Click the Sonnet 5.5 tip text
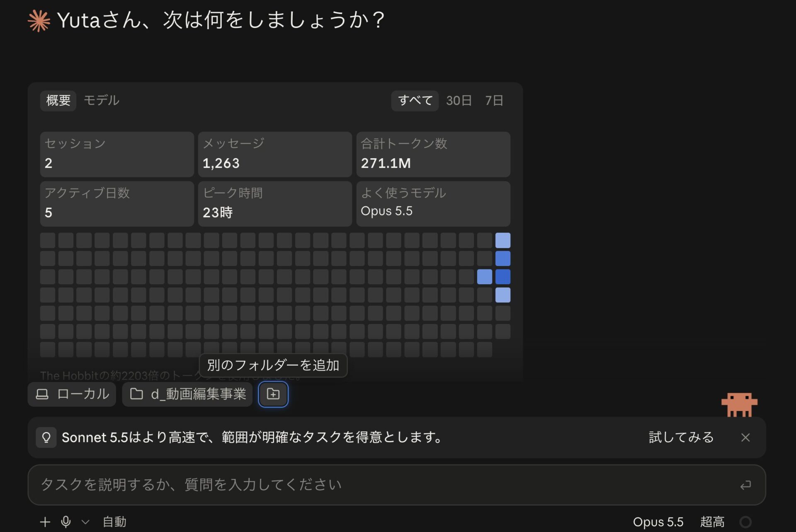Image resolution: width=796 pixels, height=532 pixels. 252,438
